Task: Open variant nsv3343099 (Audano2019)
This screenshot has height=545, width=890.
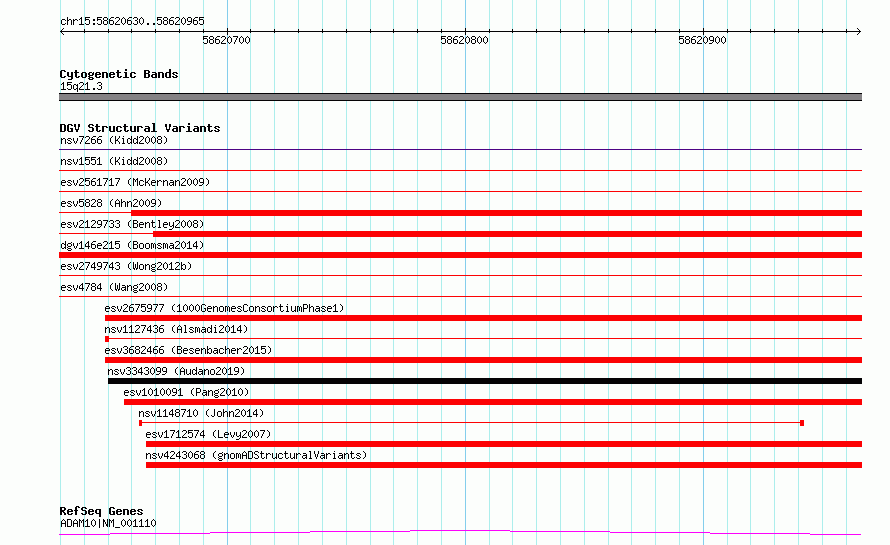Action: 176,371
